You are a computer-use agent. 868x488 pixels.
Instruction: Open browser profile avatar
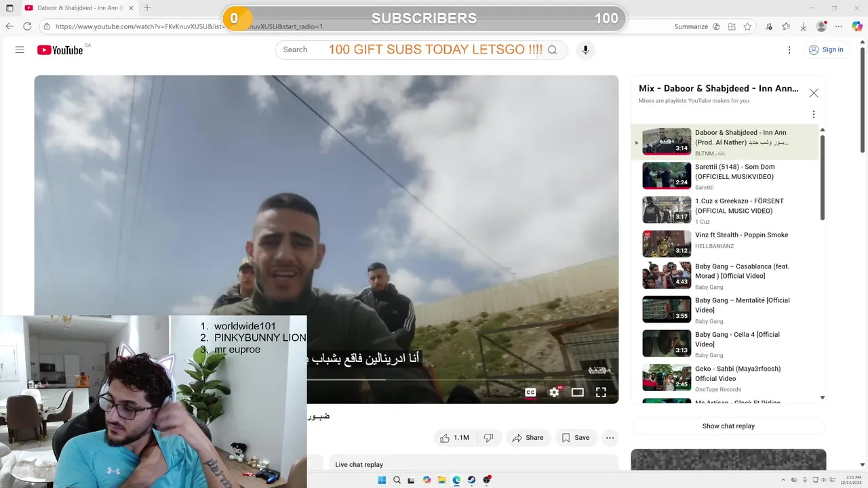tap(821, 26)
